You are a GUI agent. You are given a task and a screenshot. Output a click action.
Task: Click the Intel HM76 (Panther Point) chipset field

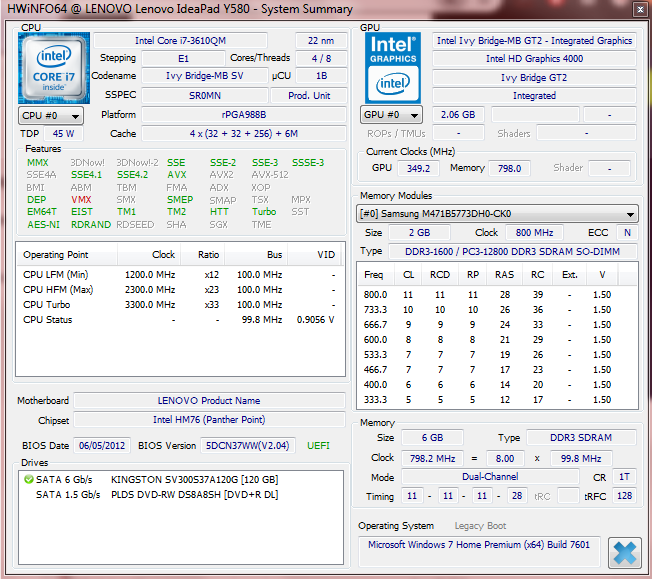[209, 420]
